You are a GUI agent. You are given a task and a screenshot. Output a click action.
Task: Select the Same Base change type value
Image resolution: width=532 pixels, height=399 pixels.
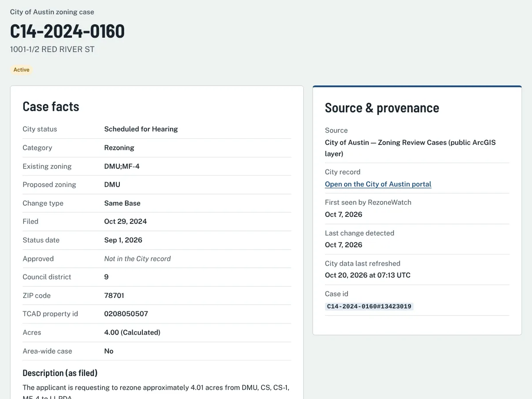pos(122,203)
